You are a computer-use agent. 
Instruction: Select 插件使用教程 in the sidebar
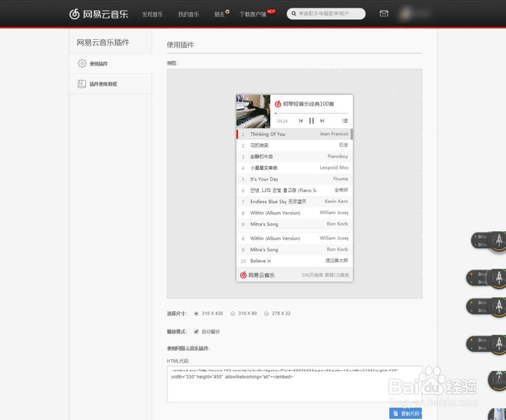pos(111,84)
